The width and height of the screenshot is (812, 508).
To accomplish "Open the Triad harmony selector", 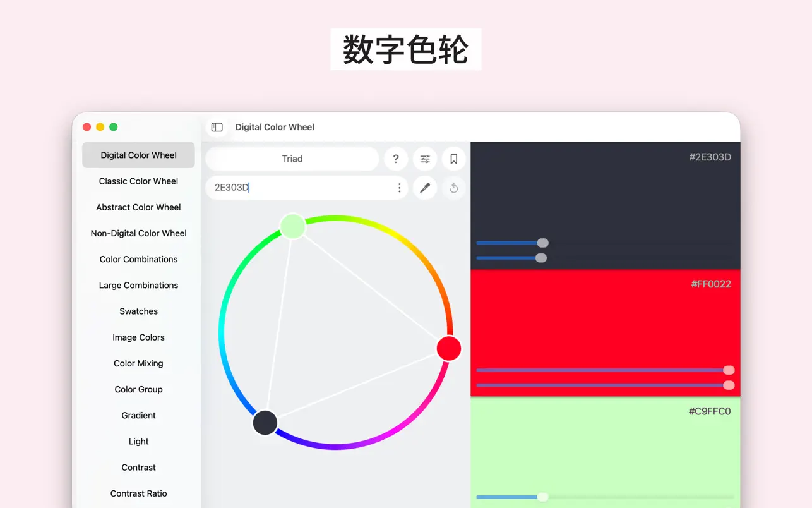I will 291,159.
